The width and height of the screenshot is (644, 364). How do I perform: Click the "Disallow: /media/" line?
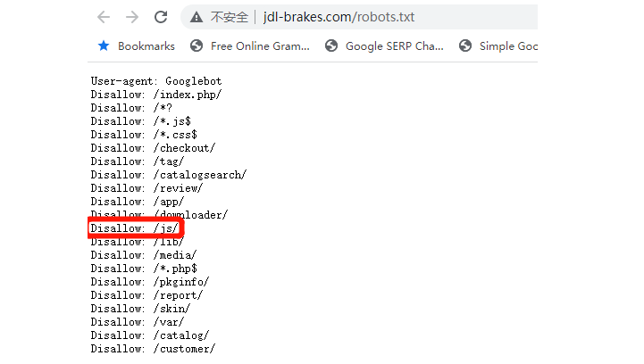144,255
